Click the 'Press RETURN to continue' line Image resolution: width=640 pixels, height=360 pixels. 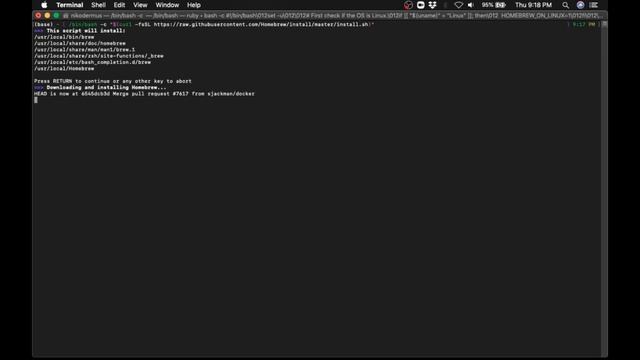tap(113, 81)
